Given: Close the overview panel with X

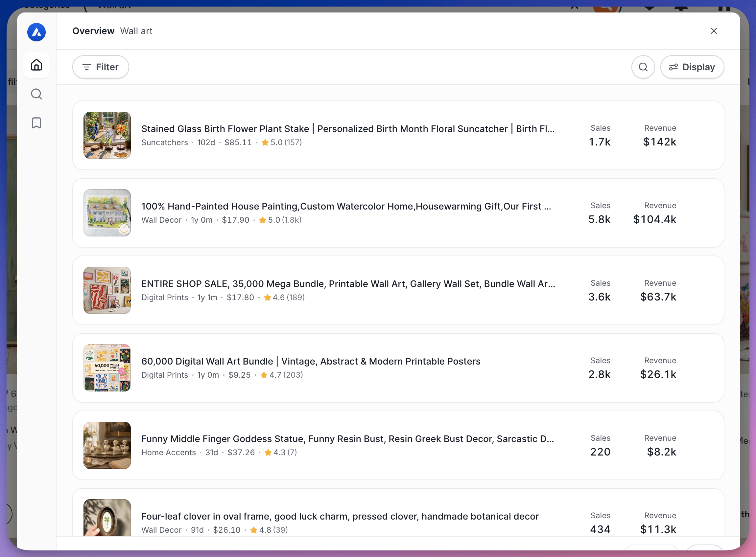Looking at the screenshot, I should (714, 31).
